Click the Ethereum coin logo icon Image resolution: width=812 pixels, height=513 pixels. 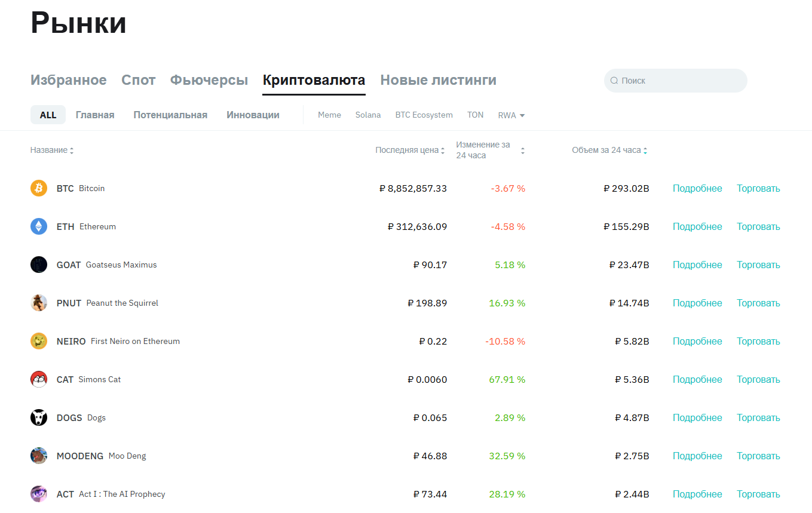pos(39,226)
